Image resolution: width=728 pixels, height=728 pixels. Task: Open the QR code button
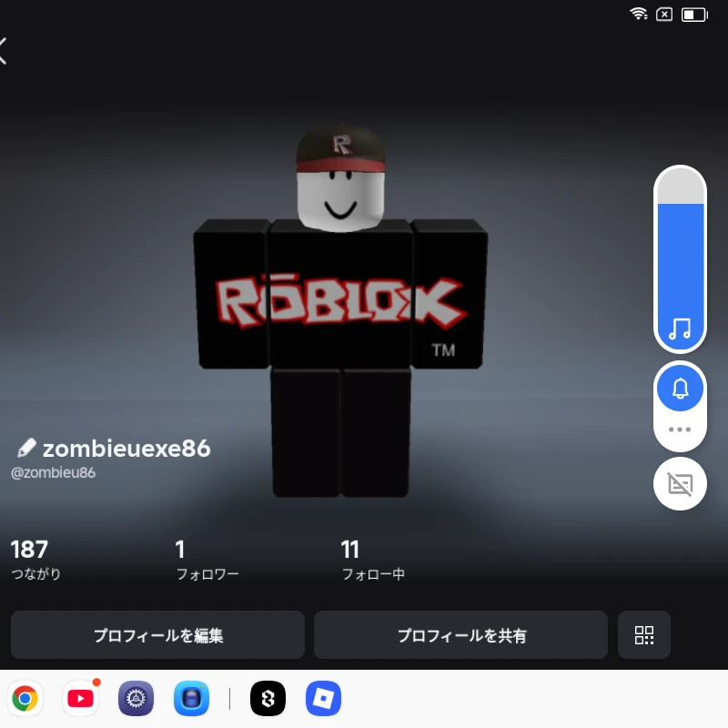(x=644, y=634)
